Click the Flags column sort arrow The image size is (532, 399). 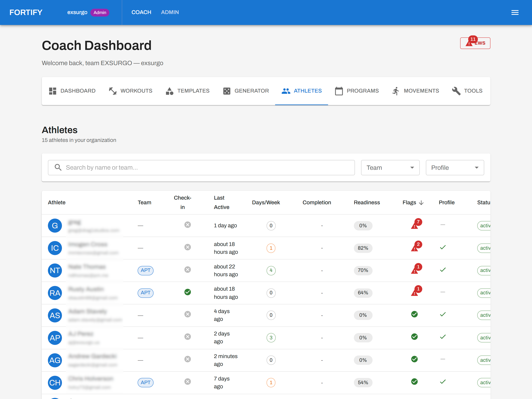coord(421,203)
